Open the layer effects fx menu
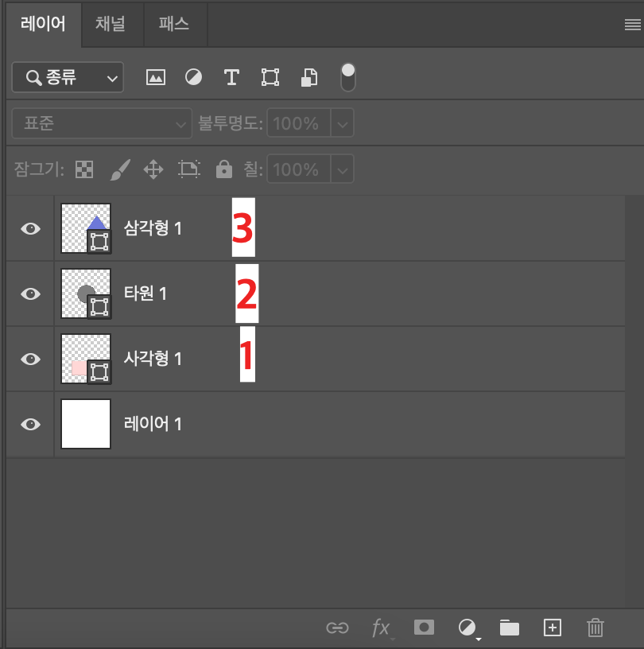644x649 pixels. coord(382,628)
